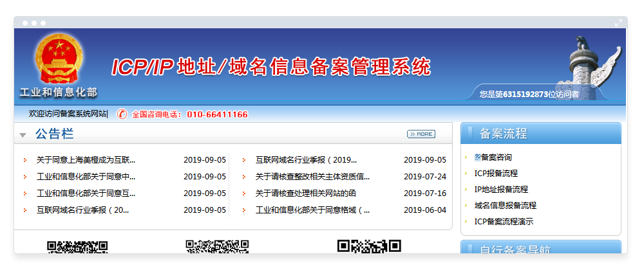View the ICP备案流程演示 link

[504, 222]
